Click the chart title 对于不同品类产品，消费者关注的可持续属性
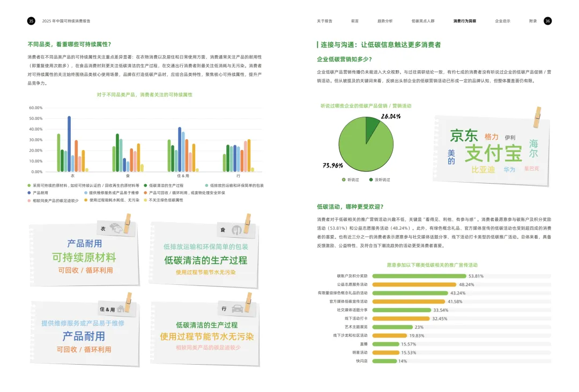The height and width of the screenshot is (392, 579). point(144,95)
